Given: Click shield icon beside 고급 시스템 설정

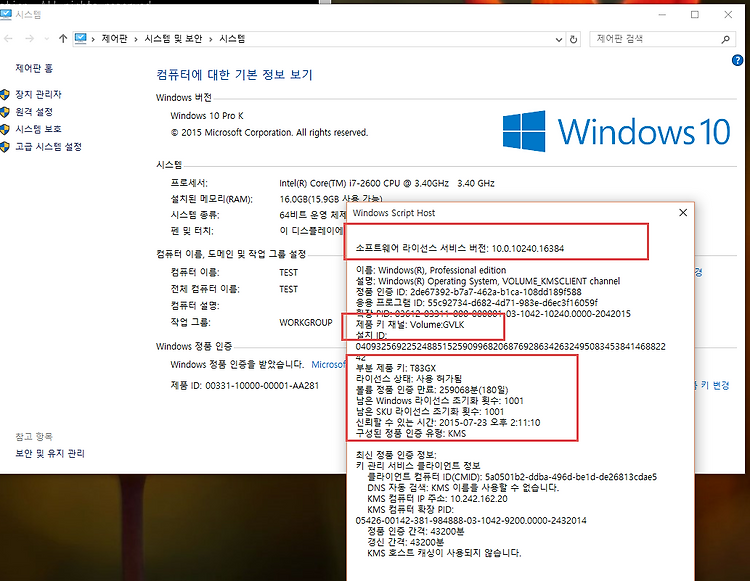Looking at the screenshot, I should pyautogui.click(x=5, y=147).
